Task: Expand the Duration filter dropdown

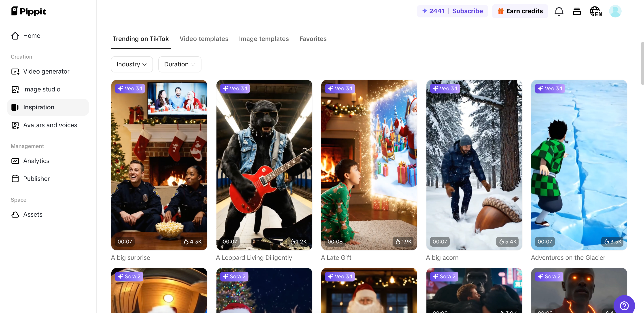Action: [180, 64]
